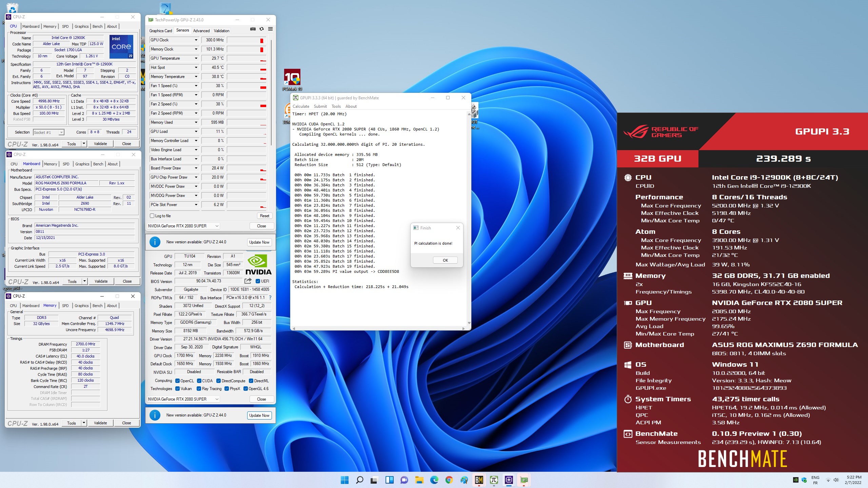
Task: Open the Calculate menu in GPUPI
Action: [x=301, y=106]
